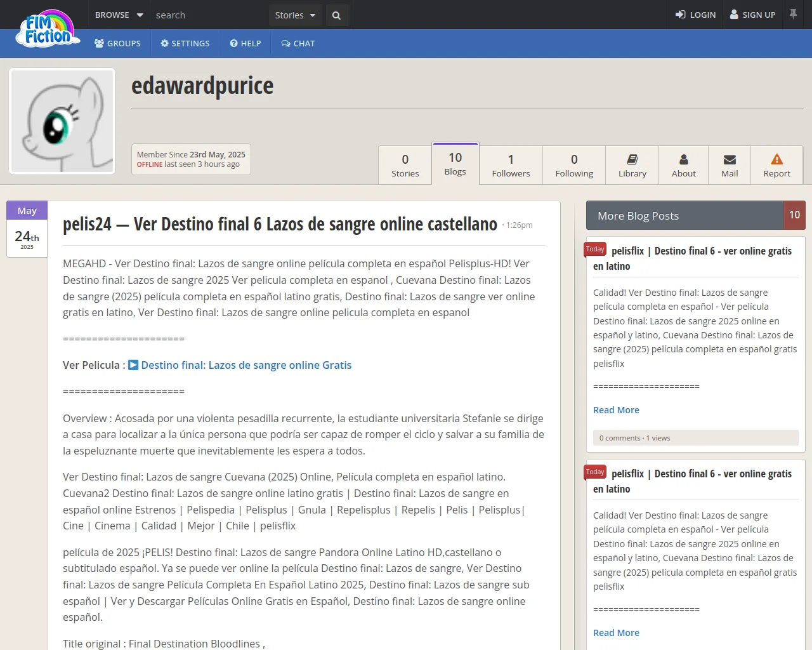This screenshot has width=812, height=650.
Task: Open the CHAT menu item
Action: click(298, 43)
